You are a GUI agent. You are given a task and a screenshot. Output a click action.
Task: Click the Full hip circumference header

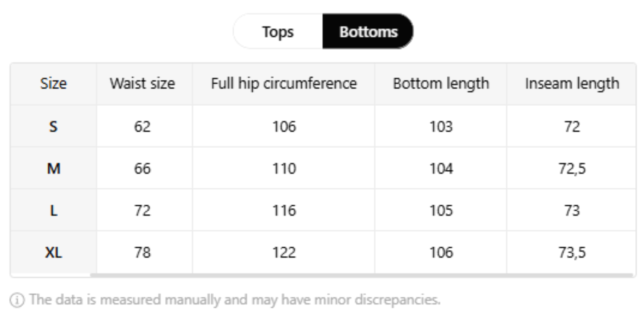tap(284, 84)
